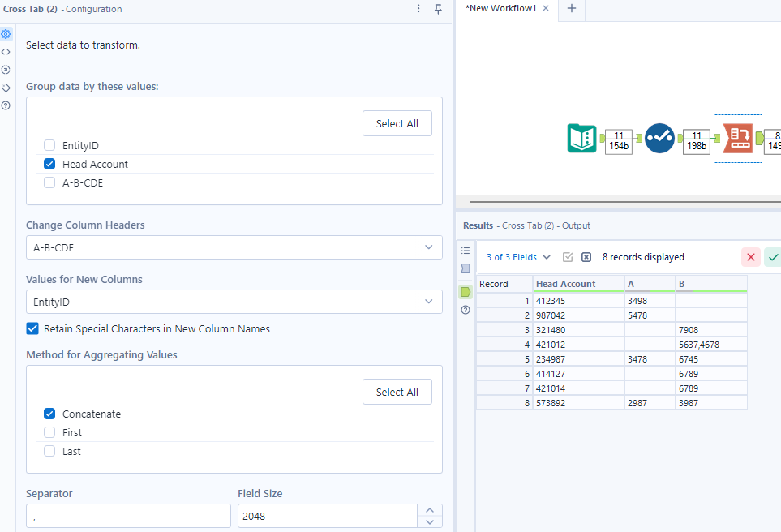The image size is (781, 532).
Task: Open the configuration gear tab icon
Action: [6, 34]
